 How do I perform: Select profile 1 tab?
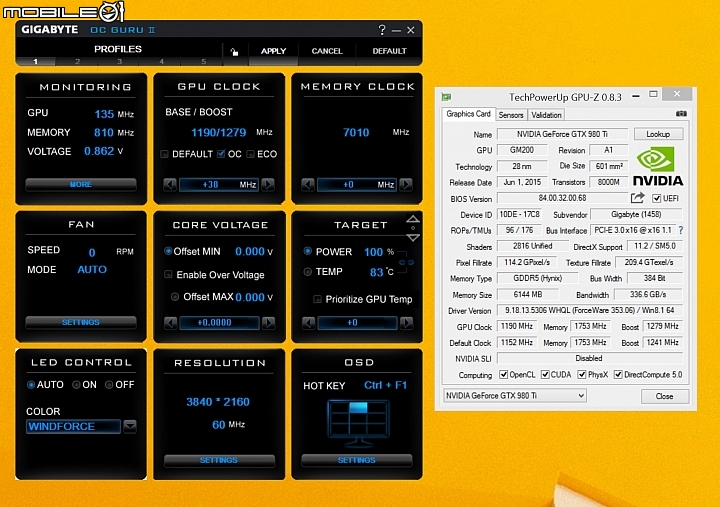pos(35,62)
